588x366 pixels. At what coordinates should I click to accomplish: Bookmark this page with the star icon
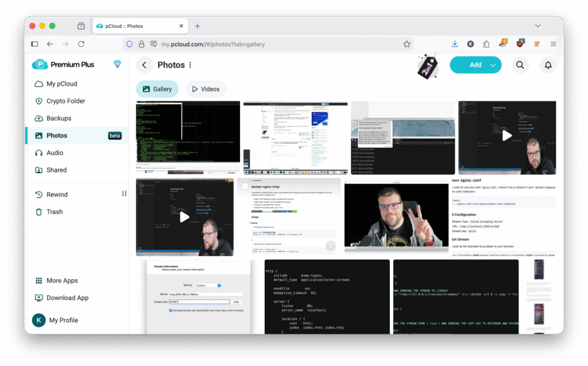(x=407, y=44)
